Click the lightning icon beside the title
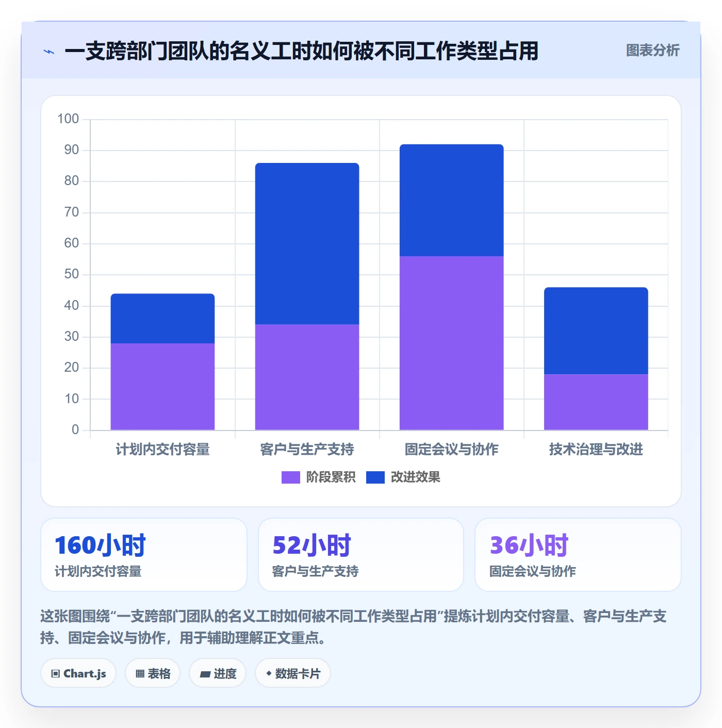This screenshot has width=722, height=728. coord(48,52)
